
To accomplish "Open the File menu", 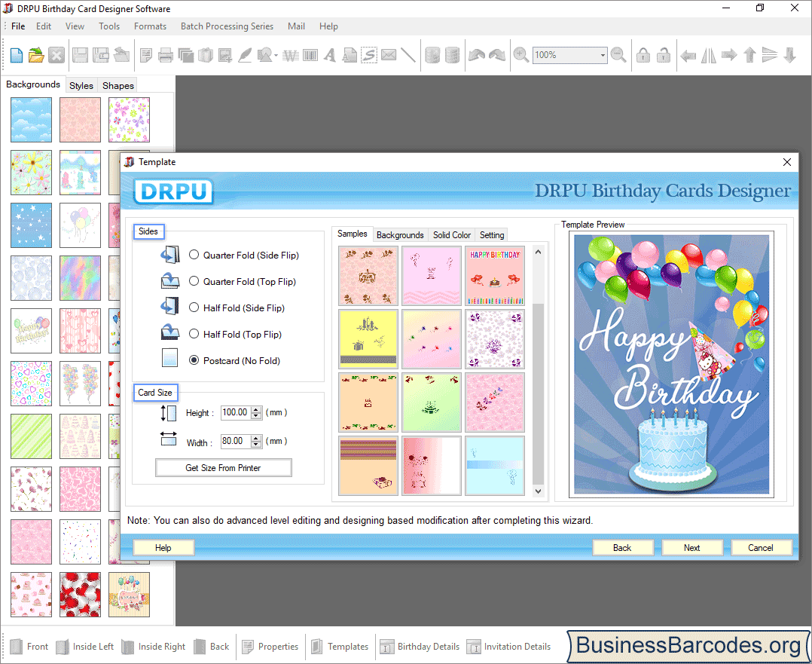I will coord(18,26).
